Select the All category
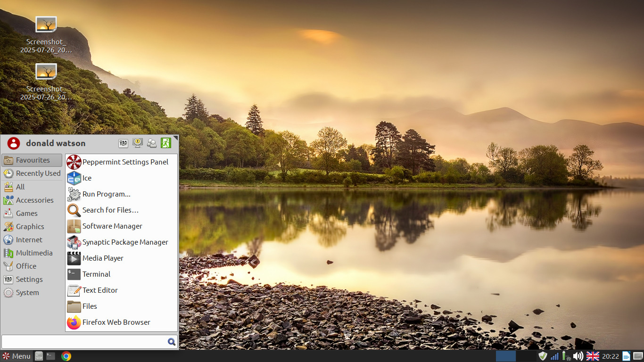The width and height of the screenshot is (644, 362). tap(32, 187)
